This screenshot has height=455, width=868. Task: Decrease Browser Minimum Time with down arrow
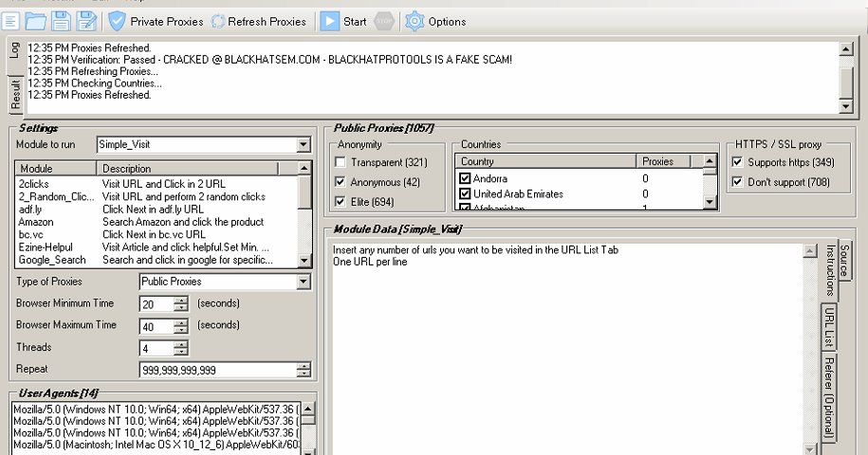pos(181,307)
